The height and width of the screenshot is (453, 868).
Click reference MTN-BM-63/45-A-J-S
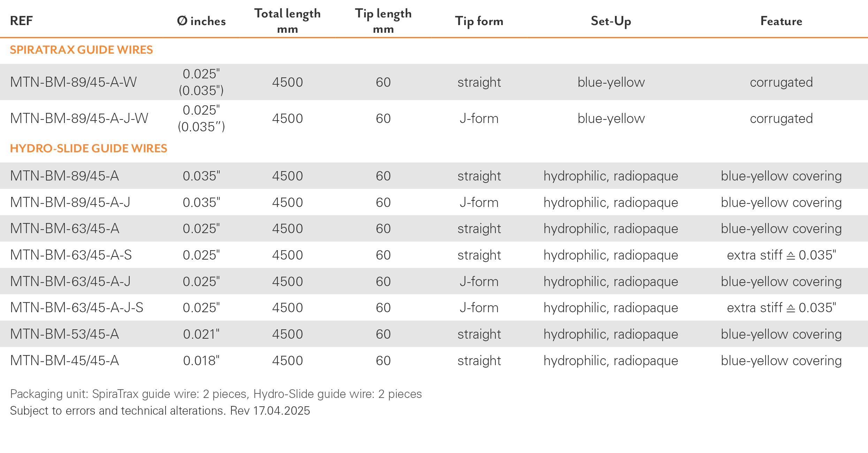click(77, 308)
